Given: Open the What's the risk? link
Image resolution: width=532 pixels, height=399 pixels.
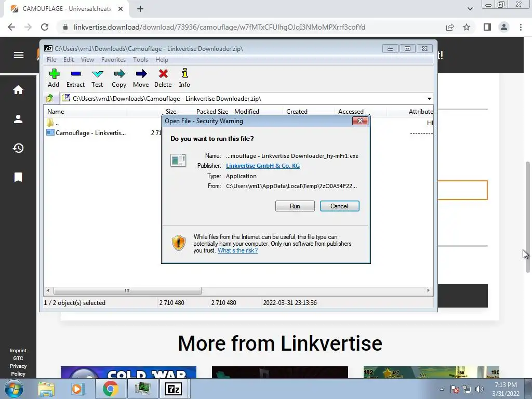Looking at the screenshot, I should (237, 250).
